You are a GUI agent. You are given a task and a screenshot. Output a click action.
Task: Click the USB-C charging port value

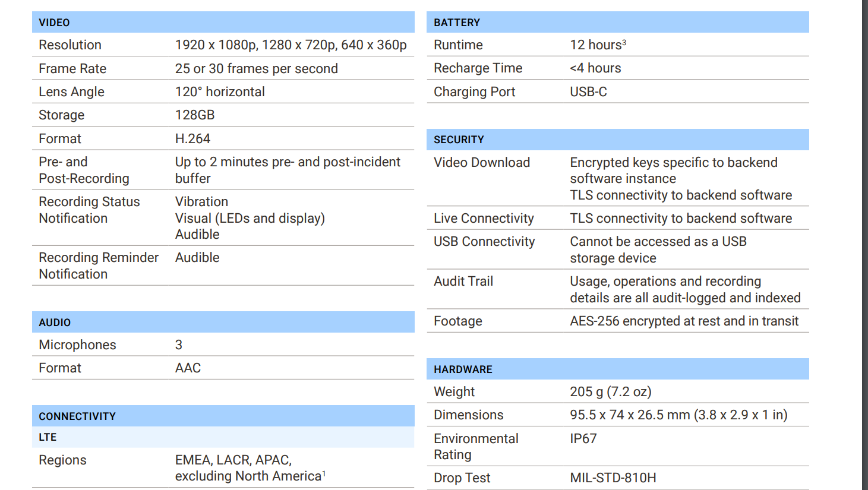(x=588, y=92)
